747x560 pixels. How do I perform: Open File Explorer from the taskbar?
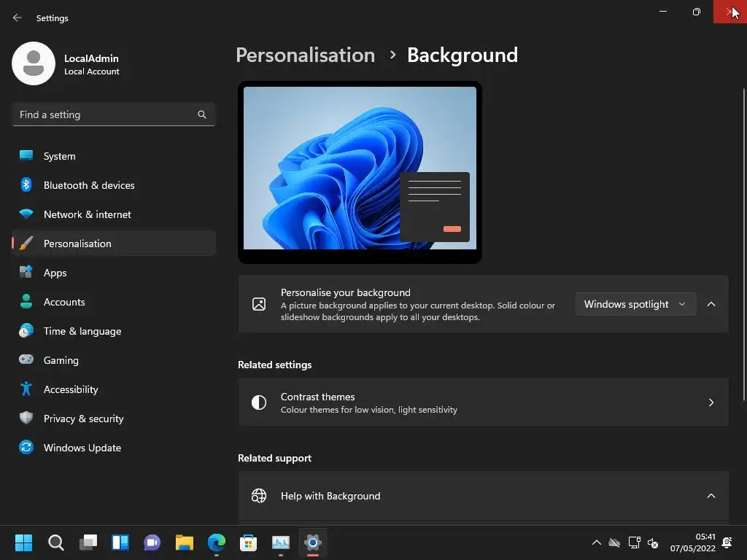(185, 542)
